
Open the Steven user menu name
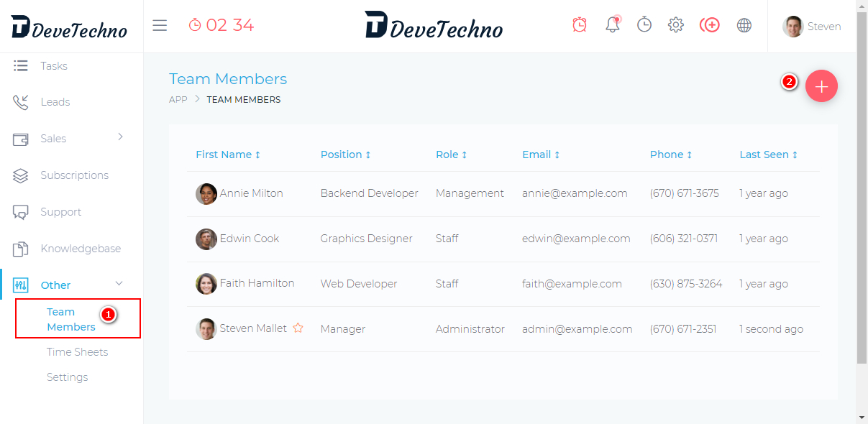click(824, 27)
